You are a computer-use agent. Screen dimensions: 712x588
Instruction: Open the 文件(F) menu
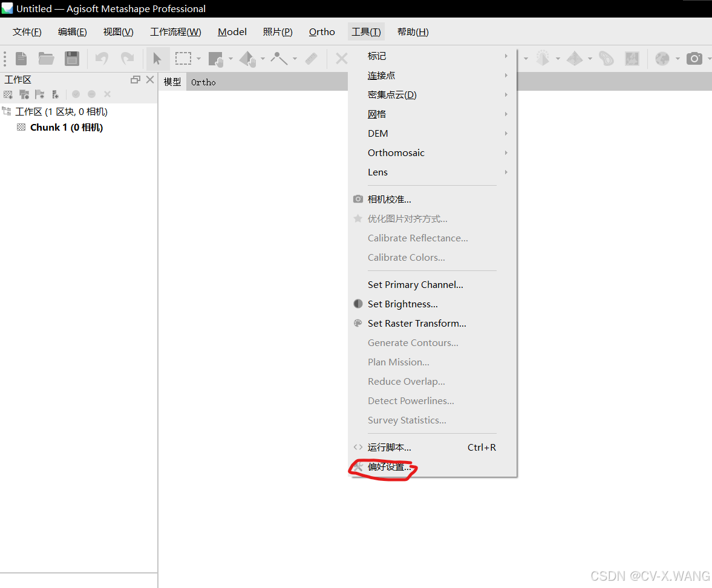[x=27, y=32]
